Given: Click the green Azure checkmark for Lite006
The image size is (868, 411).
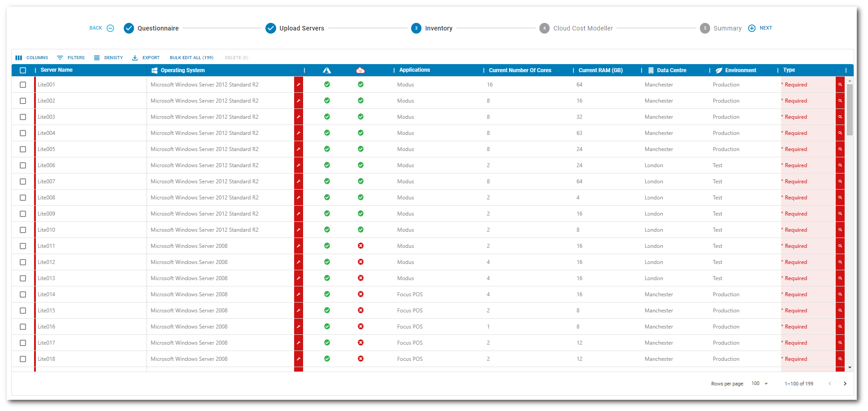Looking at the screenshot, I should pyautogui.click(x=327, y=165).
